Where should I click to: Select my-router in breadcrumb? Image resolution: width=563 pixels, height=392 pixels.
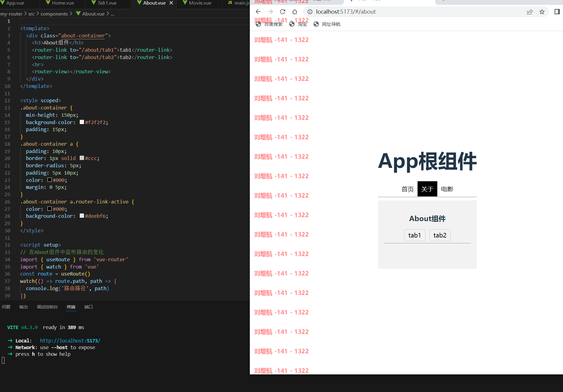click(x=11, y=14)
